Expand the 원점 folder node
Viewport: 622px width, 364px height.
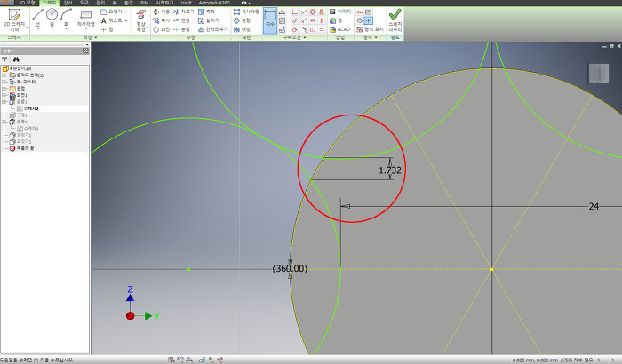coord(4,89)
